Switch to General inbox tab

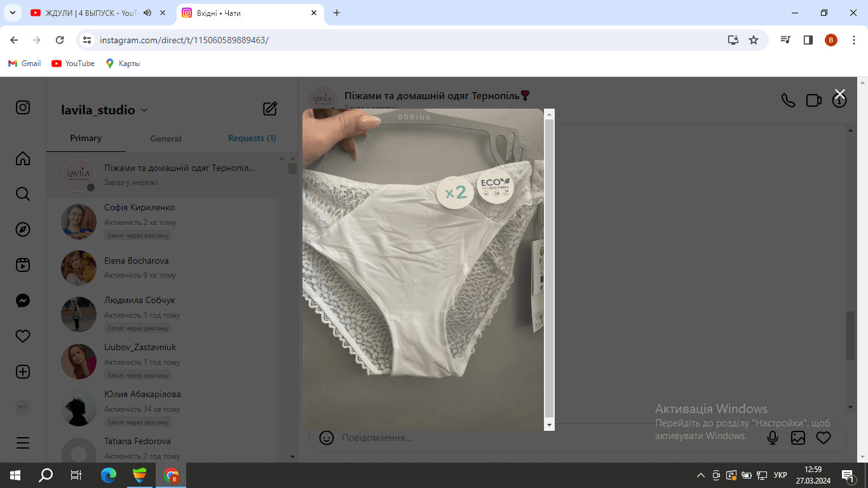pos(166,139)
